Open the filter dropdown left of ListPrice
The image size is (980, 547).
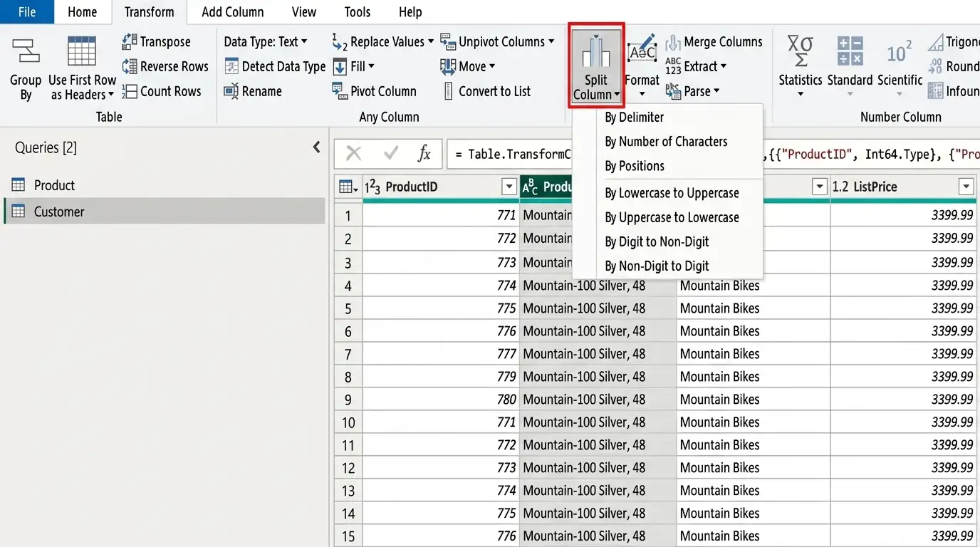pos(819,187)
